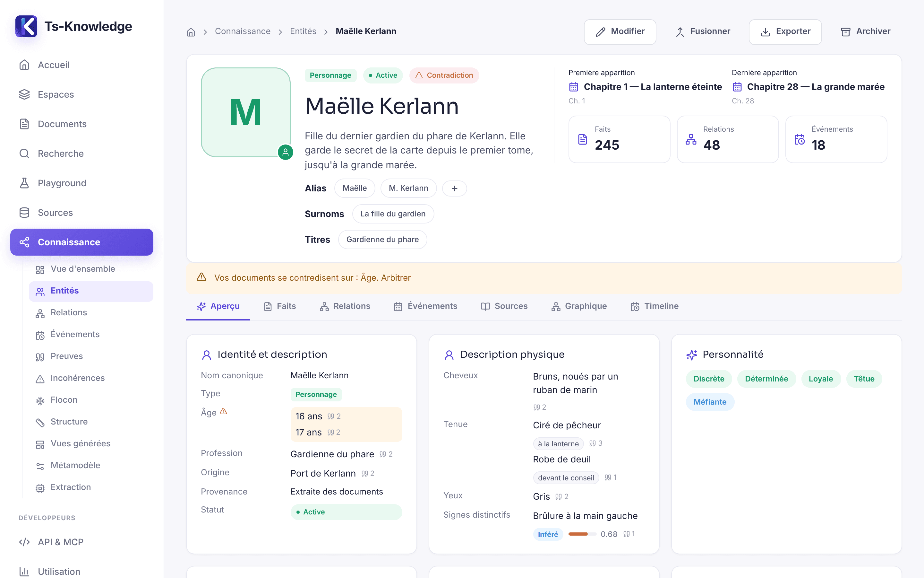Open Vue d'ensemble submenu item
Image resolution: width=924 pixels, height=578 pixels.
coord(91,269)
